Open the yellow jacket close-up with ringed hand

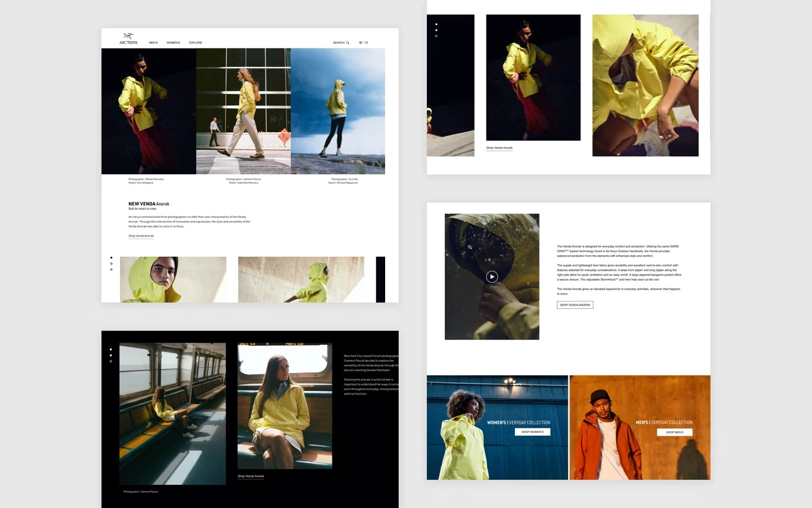[x=646, y=85]
